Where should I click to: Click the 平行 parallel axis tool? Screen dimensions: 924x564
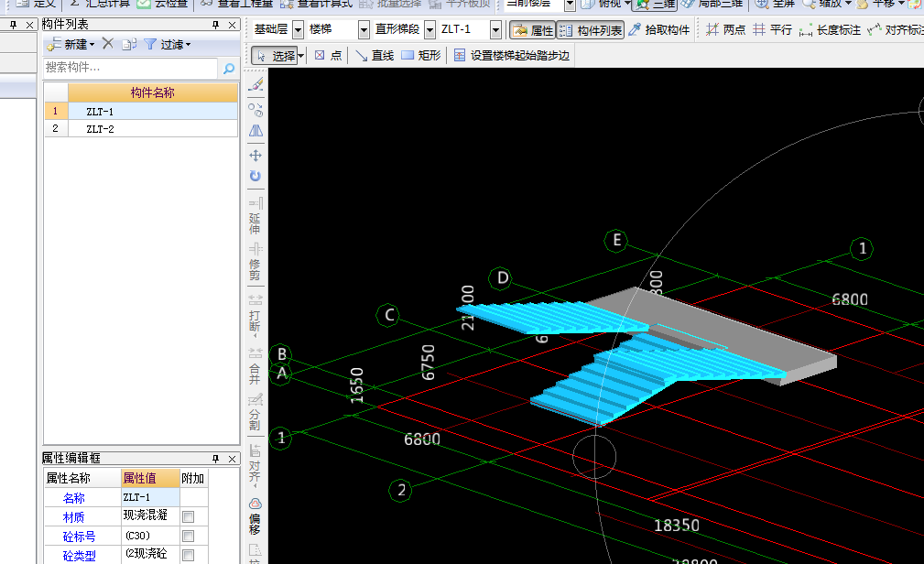[x=773, y=29]
